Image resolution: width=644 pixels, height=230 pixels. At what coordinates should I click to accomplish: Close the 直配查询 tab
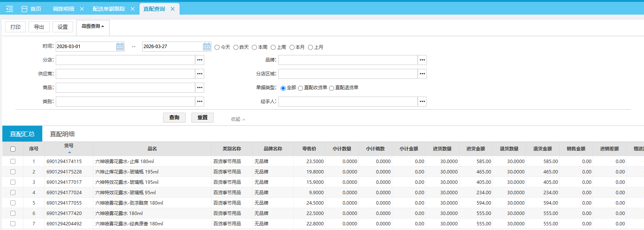173,9
